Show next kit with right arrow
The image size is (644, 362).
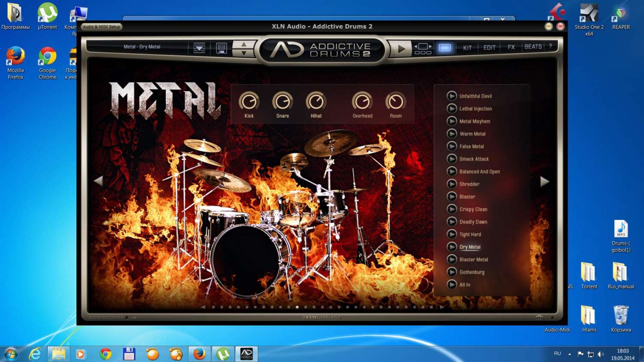tap(544, 182)
